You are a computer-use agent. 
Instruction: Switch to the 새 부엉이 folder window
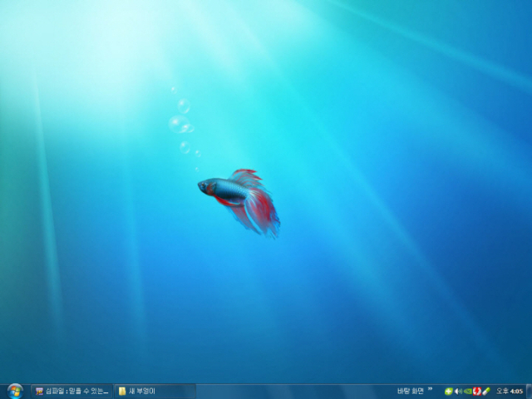tap(155, 392)
